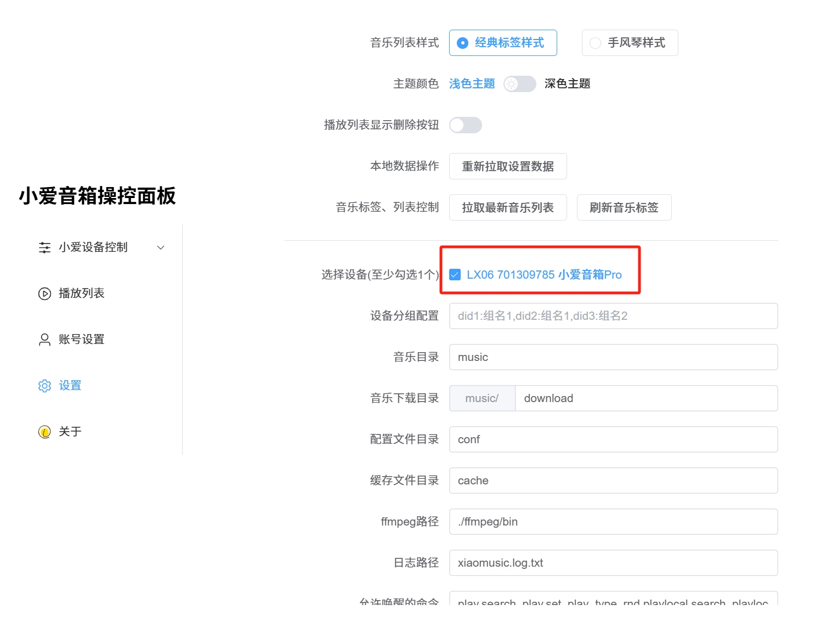This screenshot has width=821, height=644.
Task: Click the sliders icon beside 小爱设备控制
Action: (44, 247)
